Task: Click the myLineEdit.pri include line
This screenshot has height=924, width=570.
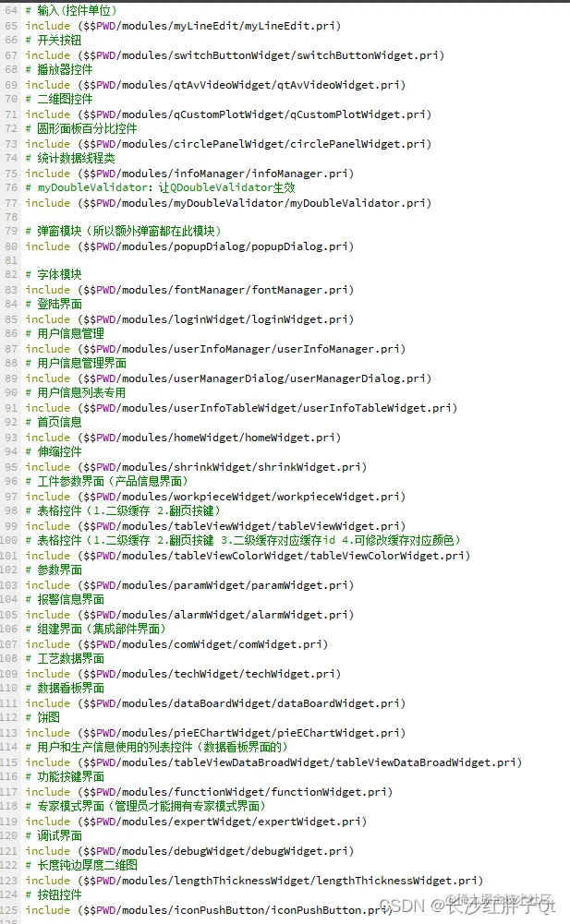Action: coord(183,26)
